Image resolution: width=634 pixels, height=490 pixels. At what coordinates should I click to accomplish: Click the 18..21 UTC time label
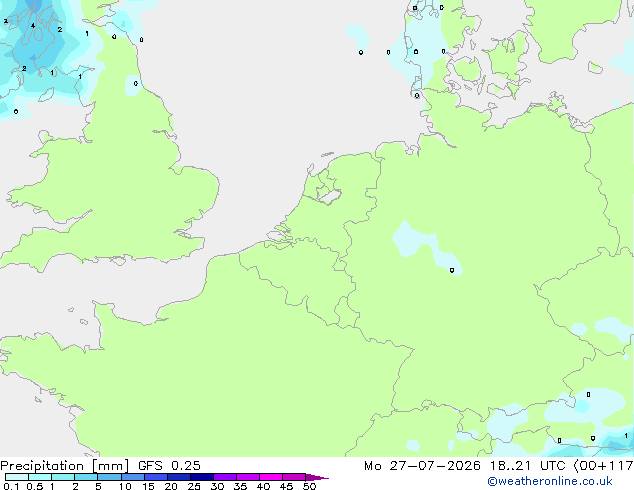click(x=527, y=466)
